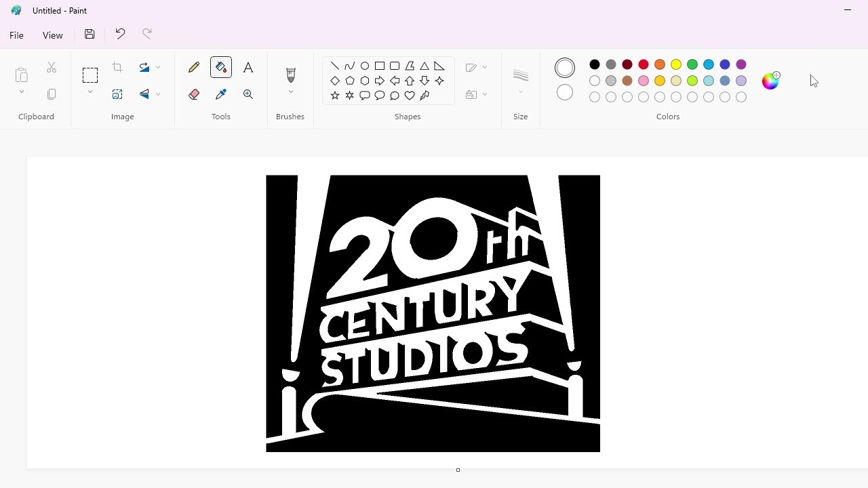Expand the Flip options chevron
This screenshot has height=488, width=868.
point(158,94)
